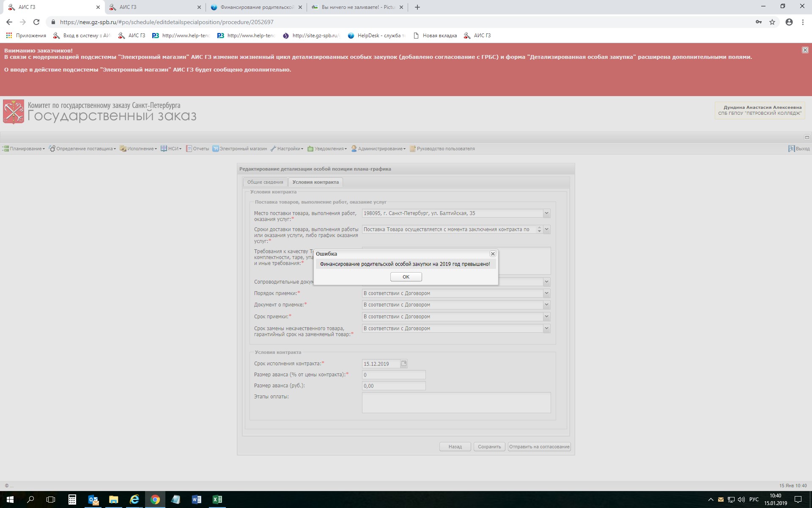This screenshot has height=508, width=812.
Task: Click the Сохранить button
Action: click(489, 447)
